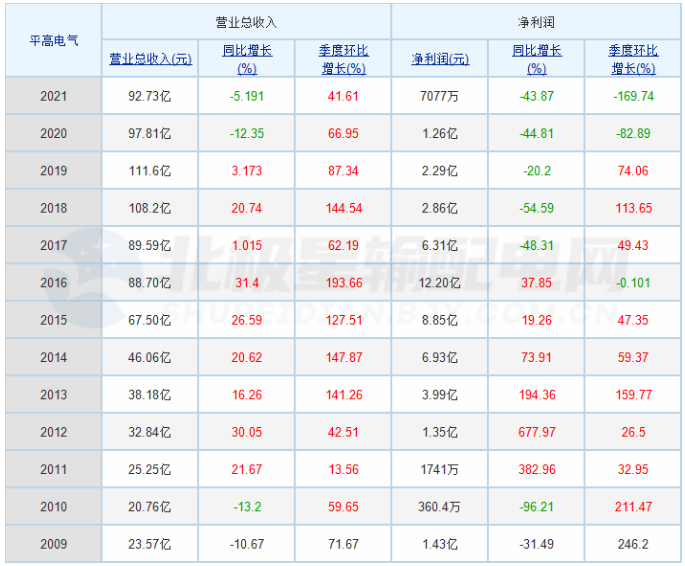
Task: Click 季度环比增长(%) link under 营业总收入 group
Action: pyautogui.click(x=342, y=59)
